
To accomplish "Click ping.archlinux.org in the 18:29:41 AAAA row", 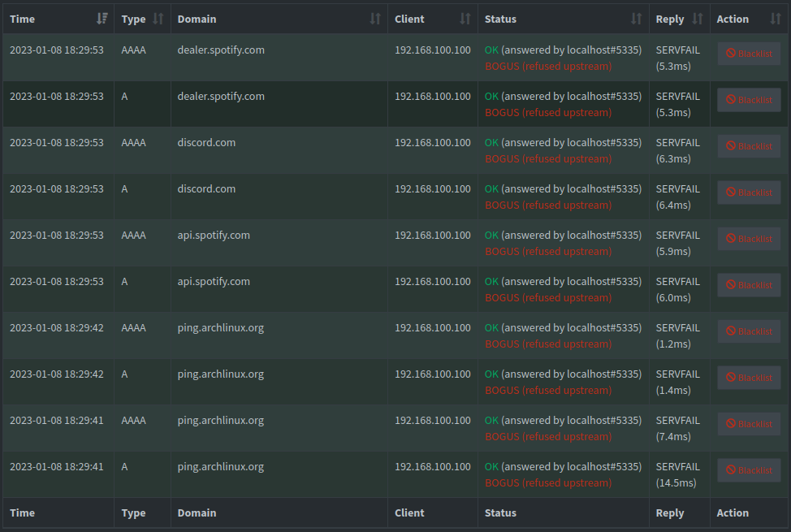I will coord(220,421).
